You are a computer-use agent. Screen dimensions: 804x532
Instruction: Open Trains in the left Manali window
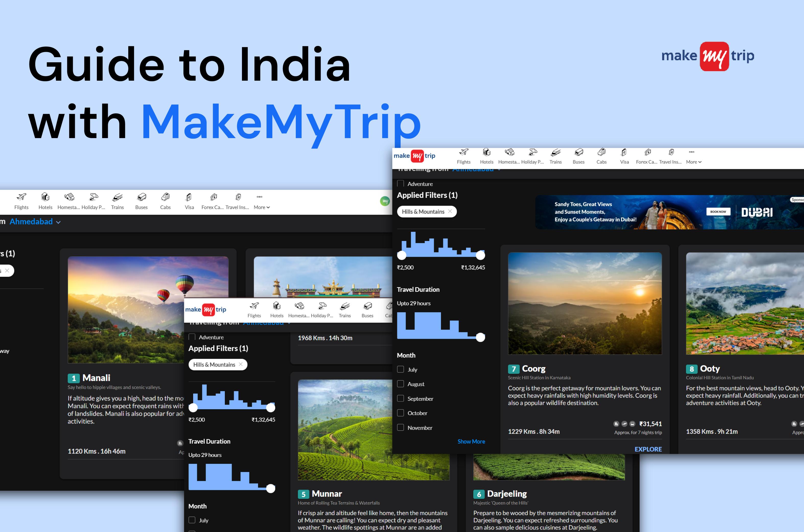(x=117, y=201)
